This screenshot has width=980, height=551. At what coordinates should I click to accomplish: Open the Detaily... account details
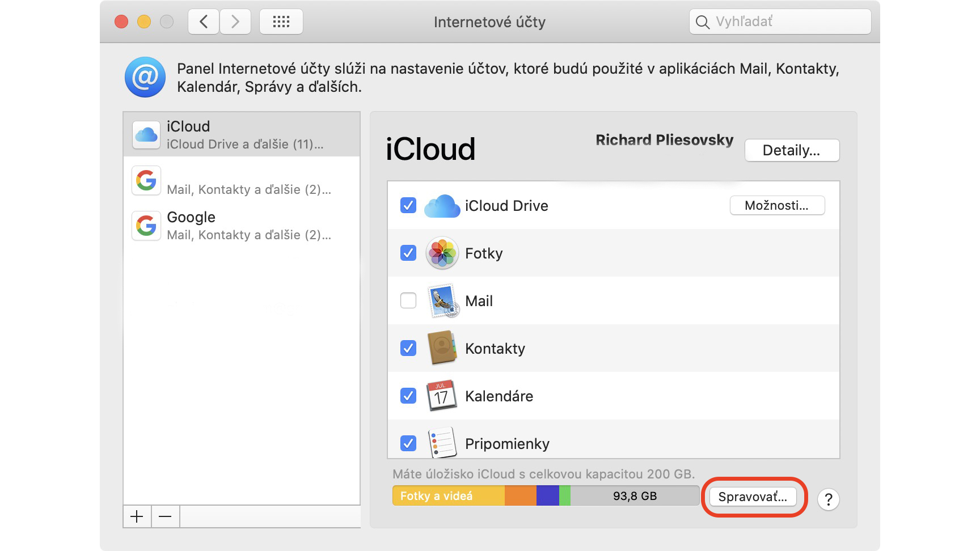[x=792, y=150]
